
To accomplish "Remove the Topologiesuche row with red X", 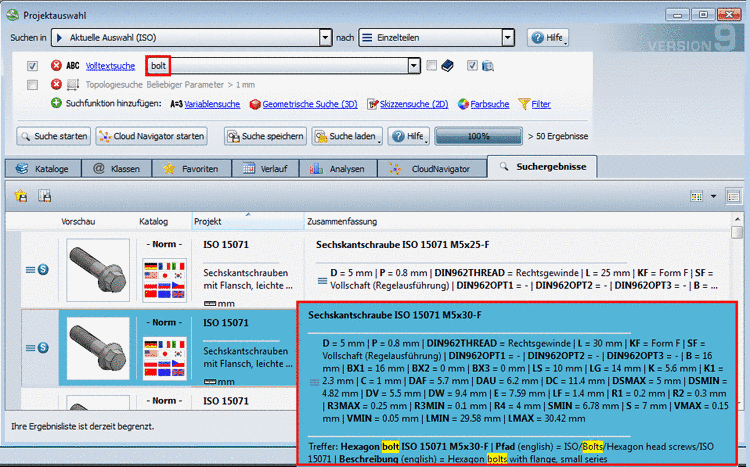I will [56, 85].
